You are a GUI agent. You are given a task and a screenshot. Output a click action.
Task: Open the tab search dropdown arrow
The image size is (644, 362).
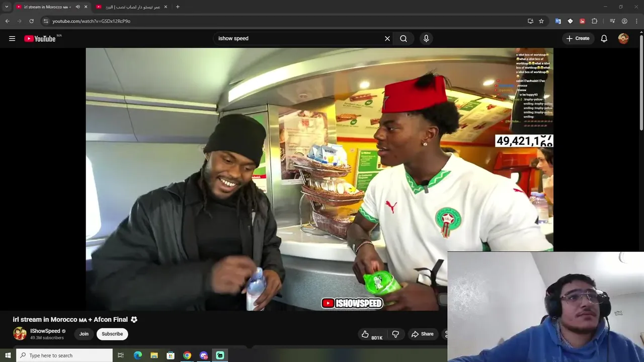(x=7, y=7)
